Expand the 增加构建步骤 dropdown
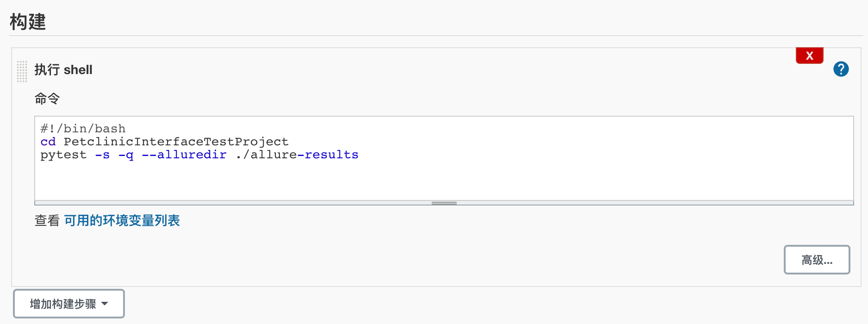The height and width of the screenshot is (324, 868). pos(69,304)
